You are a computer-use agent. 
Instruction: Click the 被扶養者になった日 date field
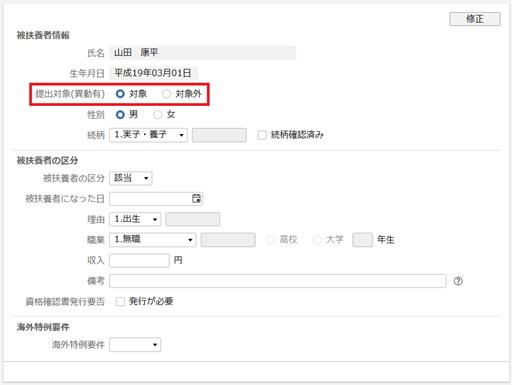coord(156,199)
